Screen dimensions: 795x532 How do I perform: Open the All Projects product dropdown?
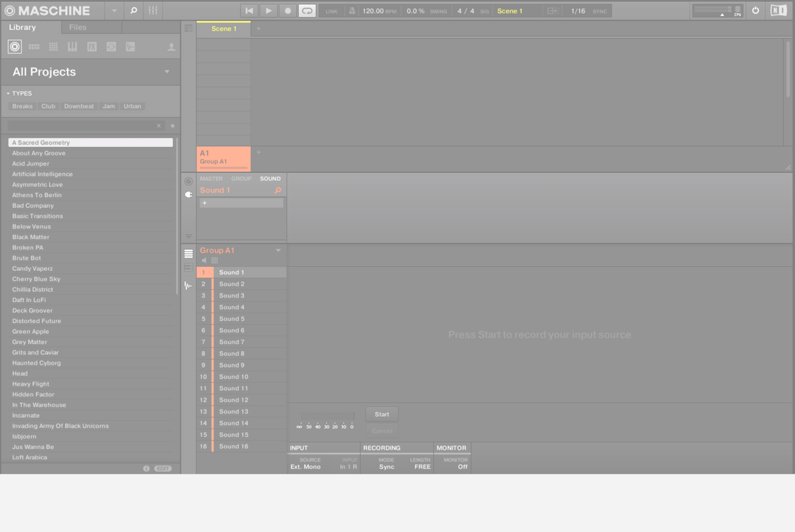tap(167, 72)
